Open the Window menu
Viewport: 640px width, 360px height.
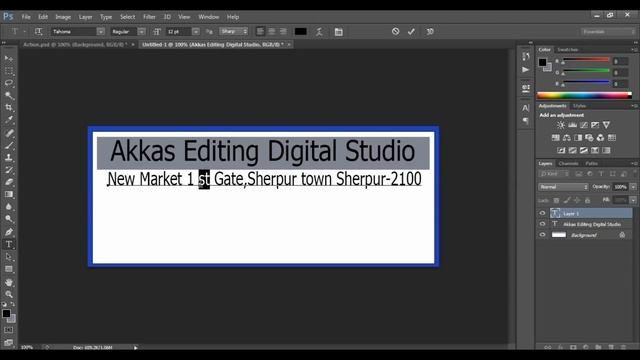(x=209, y=17)
